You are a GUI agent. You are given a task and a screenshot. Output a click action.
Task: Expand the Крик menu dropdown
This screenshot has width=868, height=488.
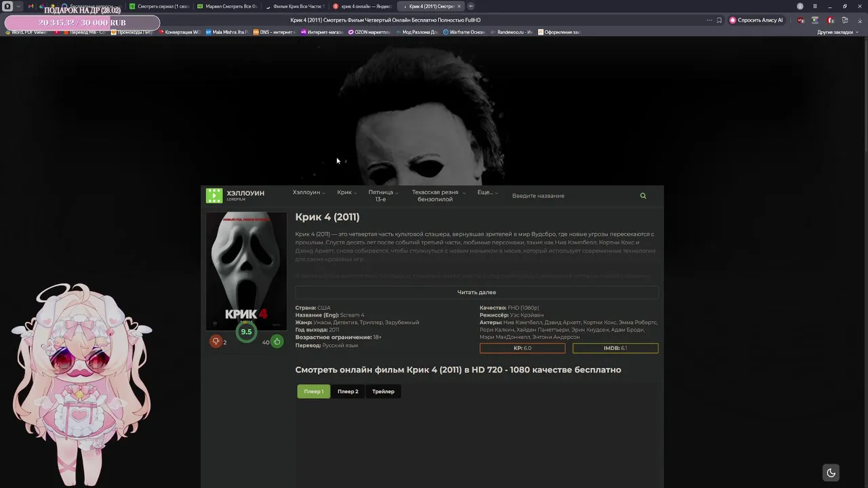click(347, 192)
